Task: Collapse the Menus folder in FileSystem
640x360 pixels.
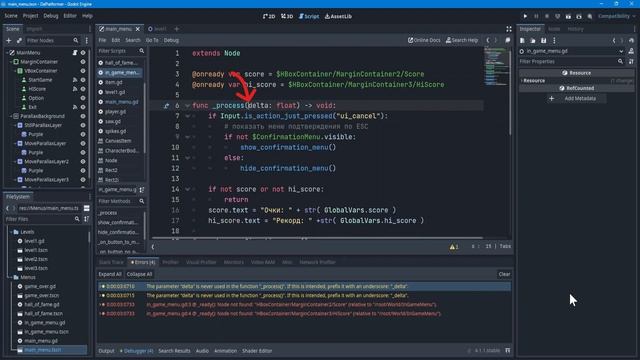Action: 11,277
